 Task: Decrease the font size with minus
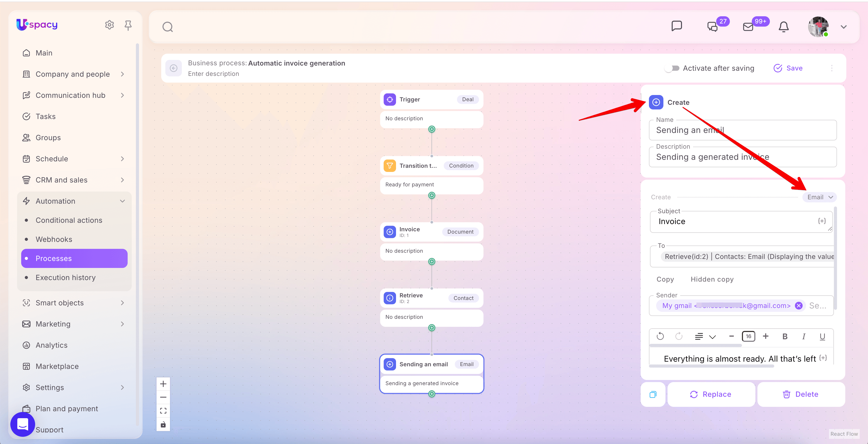tap(731, 336)
